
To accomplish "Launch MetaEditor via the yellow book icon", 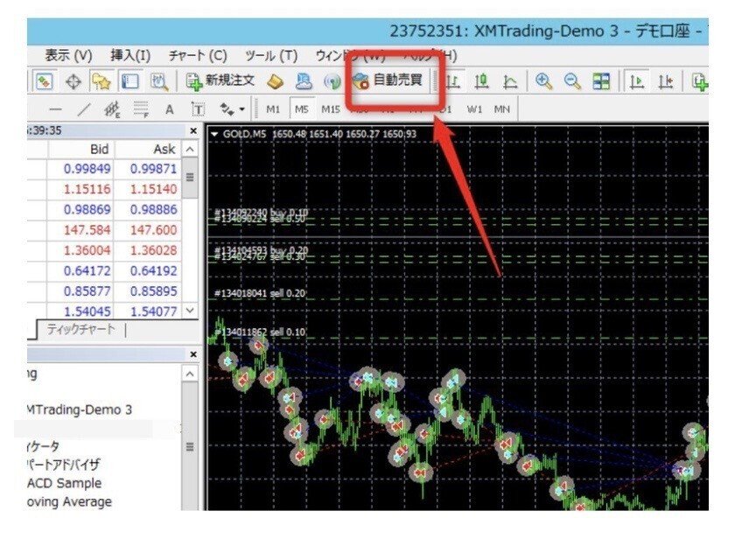I will click(x=275, y=82).
